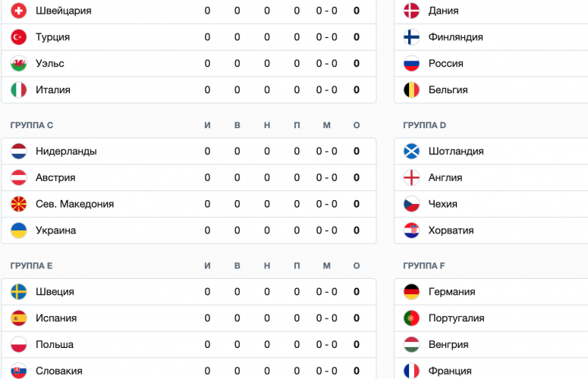588x379 pixels.
Task: Click the Portugal flag icon
Action: tap(411, 318)
